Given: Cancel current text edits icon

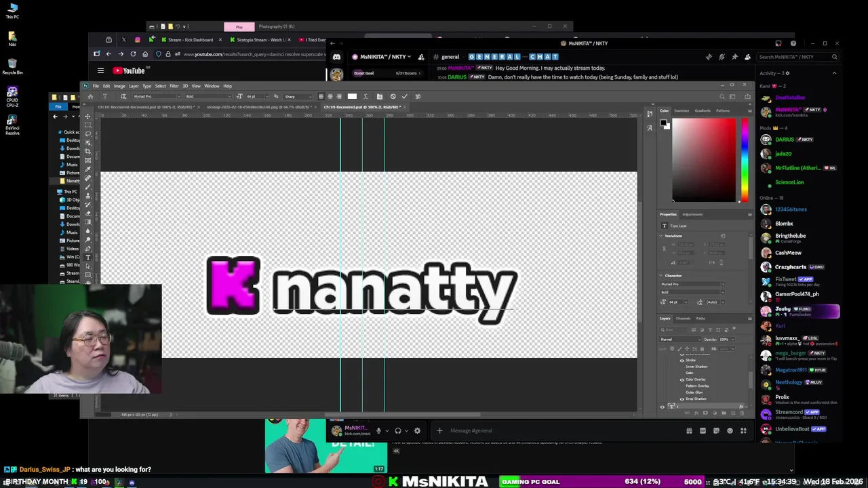Looking at the screenshot, I should point(393,96).
